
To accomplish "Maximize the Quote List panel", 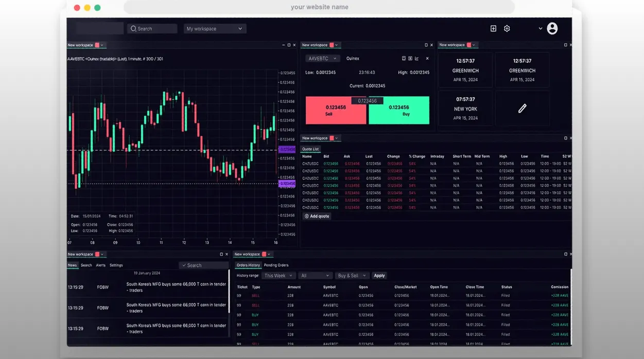I will click(566, 138).
